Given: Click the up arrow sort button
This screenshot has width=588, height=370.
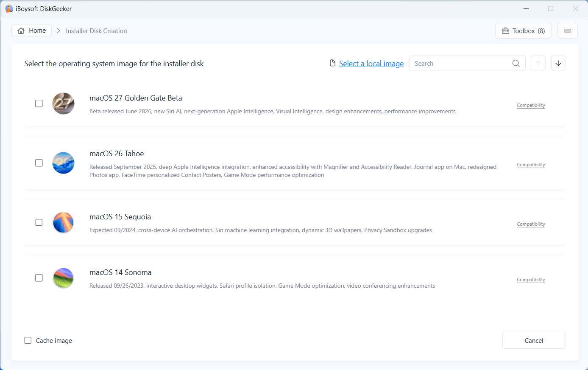Looking at the screenshot, I should (x=538, y=63).
